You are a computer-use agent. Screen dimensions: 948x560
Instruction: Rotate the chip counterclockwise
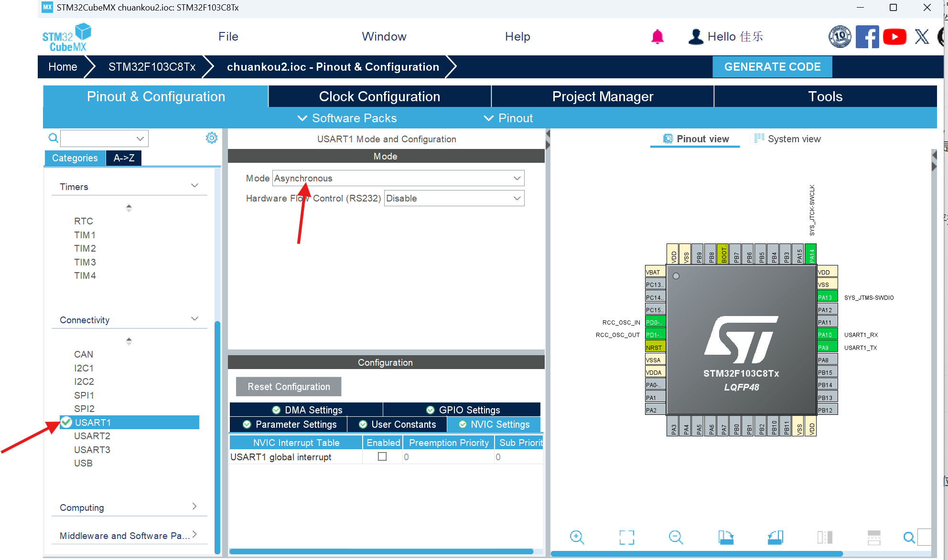click(775, 537)
